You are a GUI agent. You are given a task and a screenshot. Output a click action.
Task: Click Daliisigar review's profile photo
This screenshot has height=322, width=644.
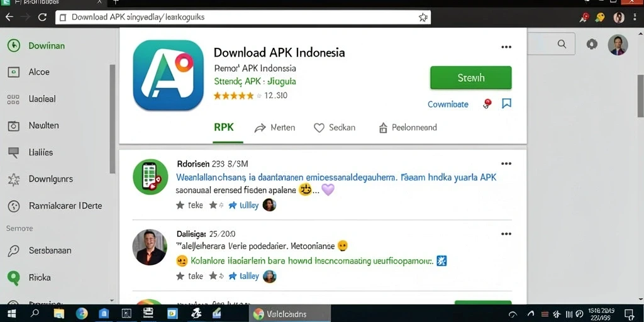click(150, 247)
